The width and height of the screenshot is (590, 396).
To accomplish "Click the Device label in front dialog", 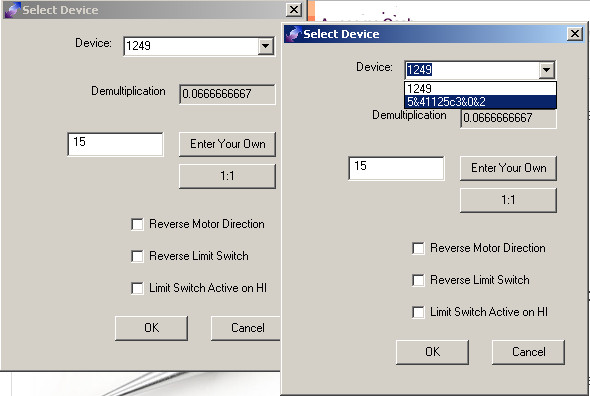I will pyautogui.click(x=374, y=67).
